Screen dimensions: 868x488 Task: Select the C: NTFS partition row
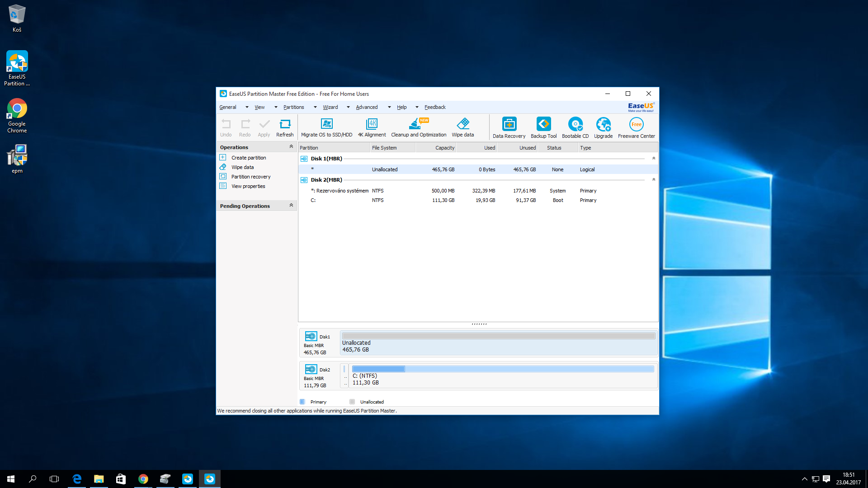[x=478, y=200]
